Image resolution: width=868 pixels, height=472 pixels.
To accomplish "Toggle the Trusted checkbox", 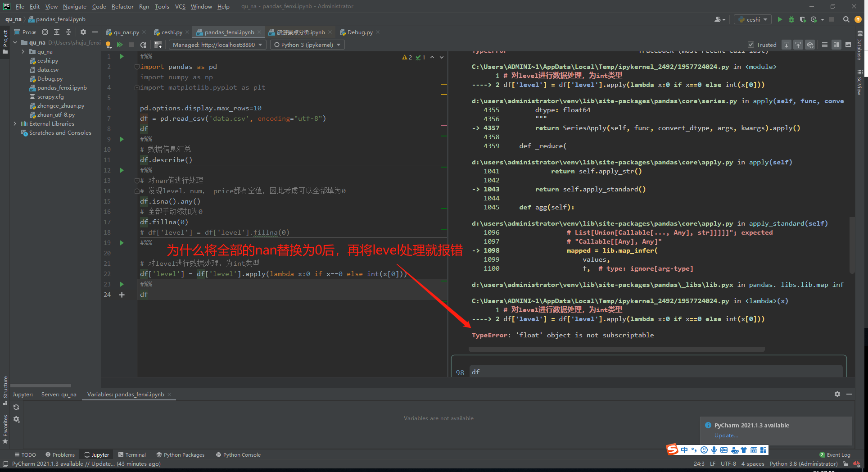I will coord(750,45).
